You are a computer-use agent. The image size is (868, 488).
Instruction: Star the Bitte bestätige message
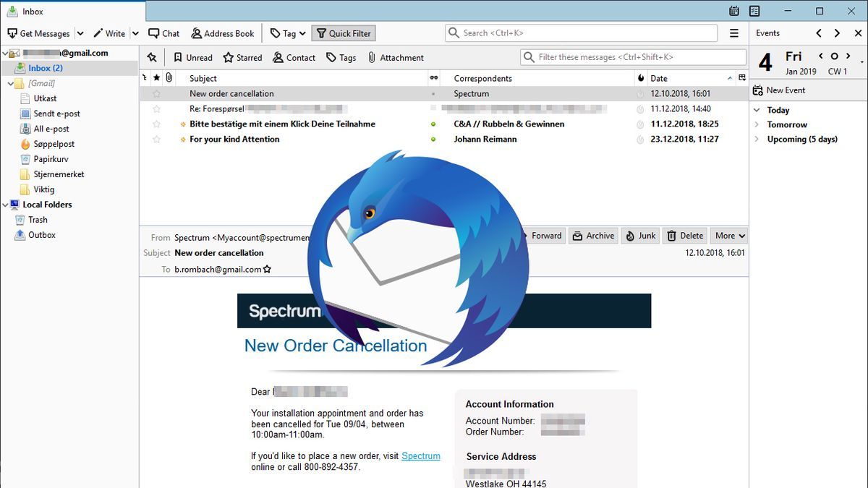pos(156,124)
